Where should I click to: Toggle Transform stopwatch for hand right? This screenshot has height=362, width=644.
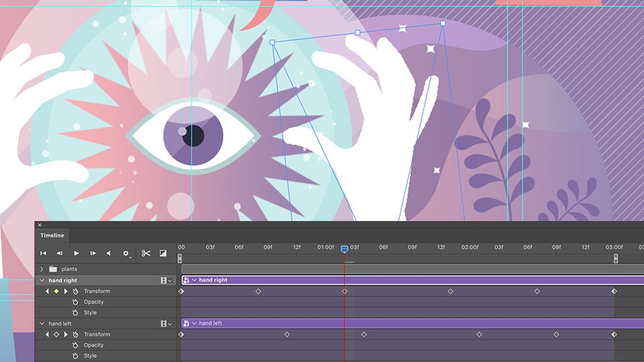(75, 291)
